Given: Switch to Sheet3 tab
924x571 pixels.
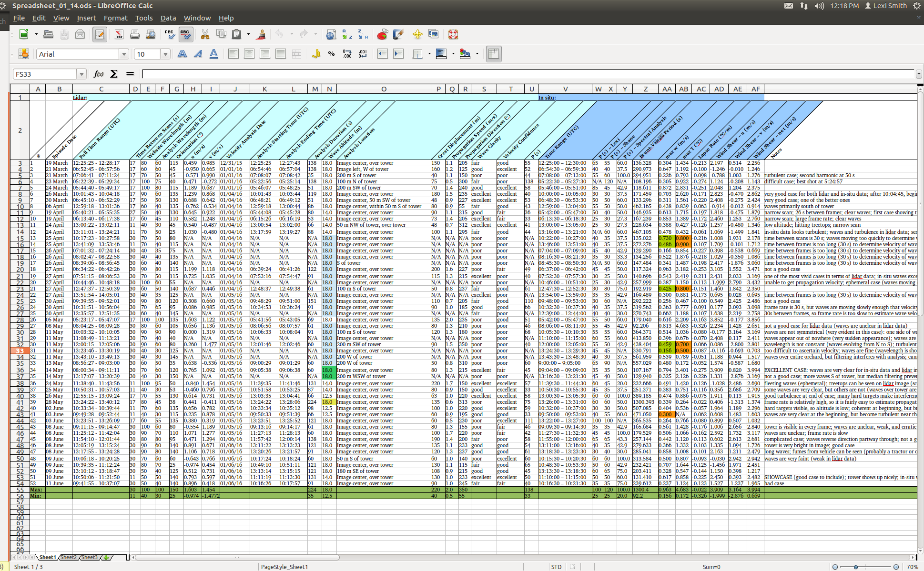Looking at the screenshot, I should 89,557.
